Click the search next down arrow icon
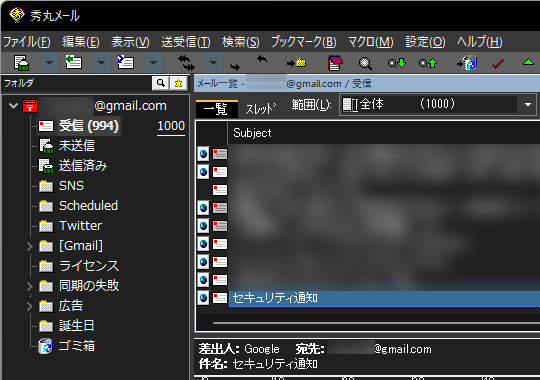 click(397, 63)
